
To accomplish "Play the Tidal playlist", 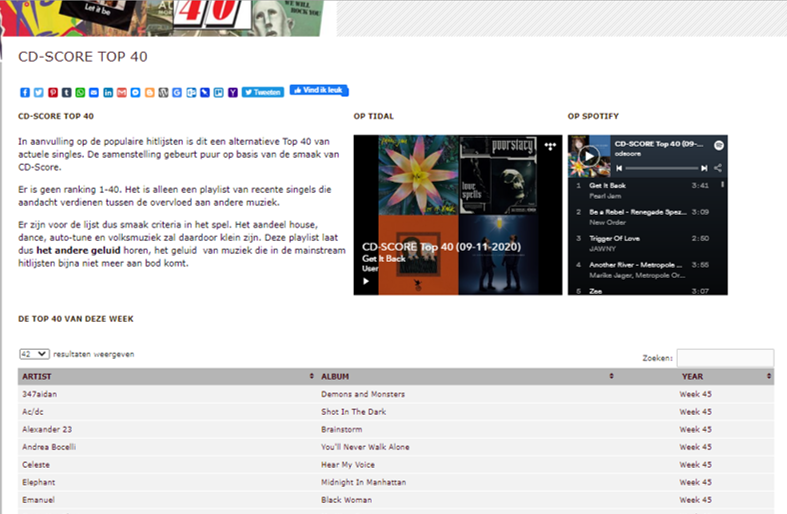I will [x=366, y=281].
